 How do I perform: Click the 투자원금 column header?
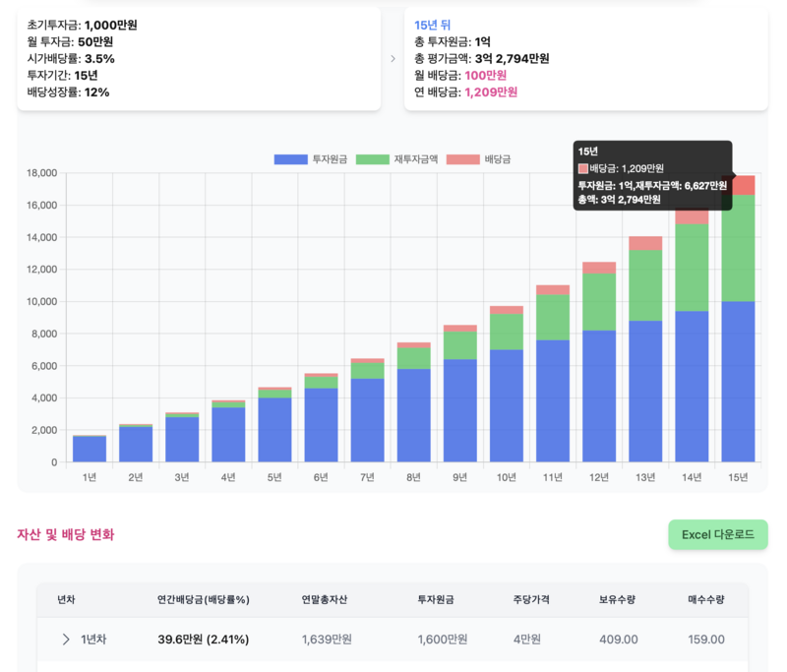tap(435, 600)
